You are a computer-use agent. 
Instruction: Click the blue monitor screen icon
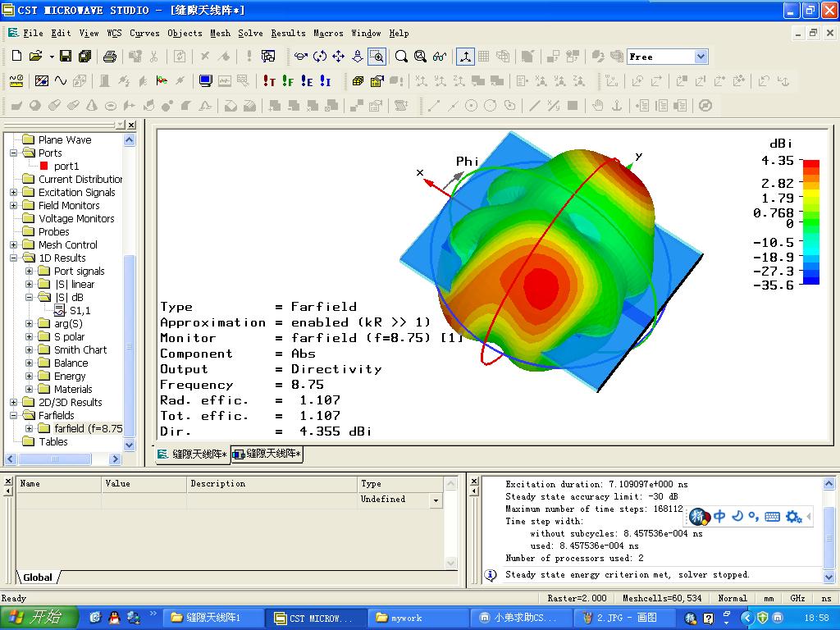(x=205, y=81)
